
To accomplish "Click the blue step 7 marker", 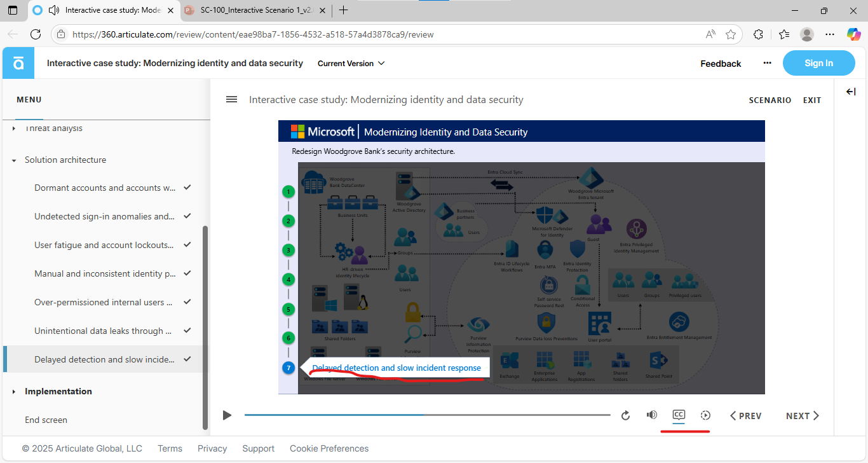I will point(288,368).
